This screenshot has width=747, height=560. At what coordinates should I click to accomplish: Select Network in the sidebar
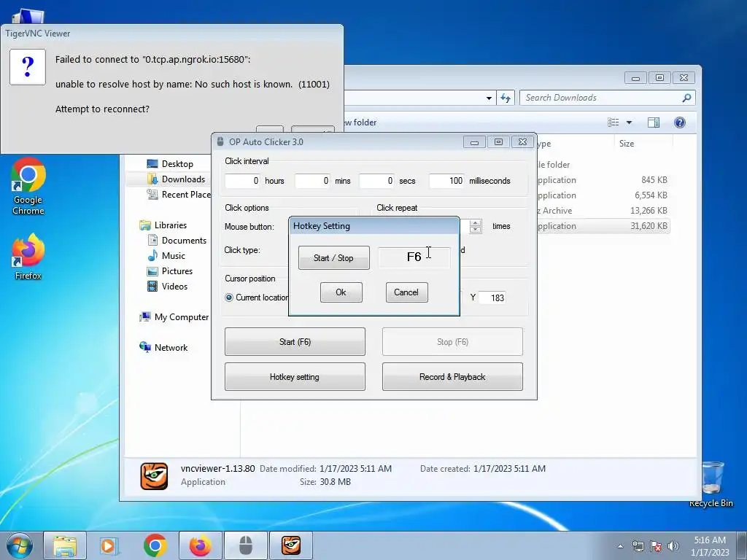pyautogui.click(x=163, y=348)
